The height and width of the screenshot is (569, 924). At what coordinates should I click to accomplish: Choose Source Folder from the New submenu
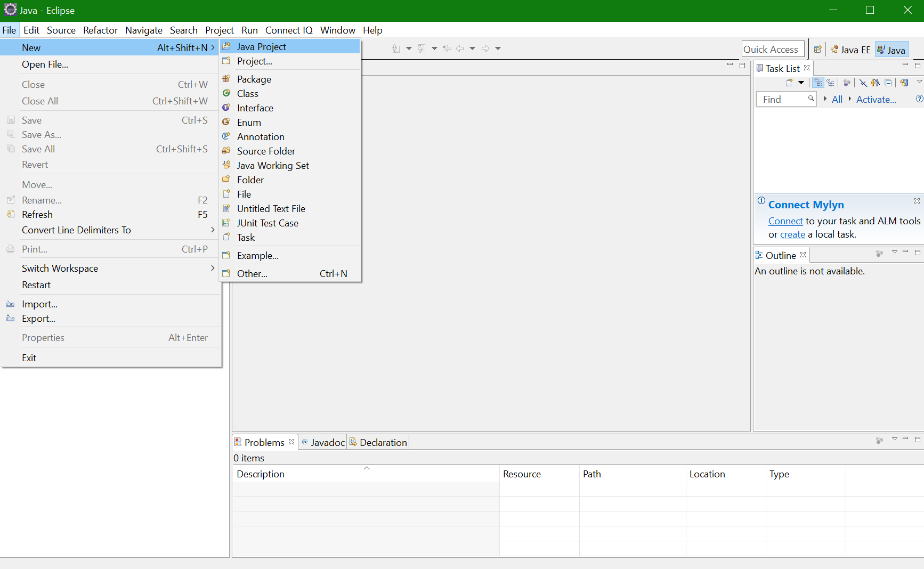(x=290, y=151)
